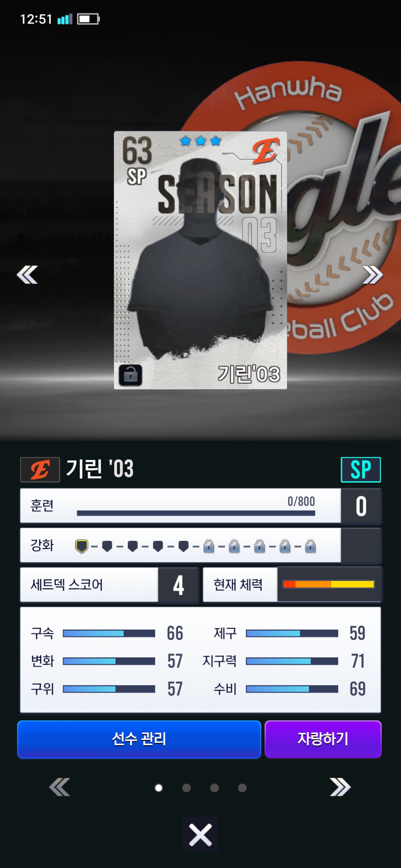Viewport: 401px width, 868px height.
Task: Switch to the third page dot
Action: pyautogui.click(x=214, y=788)
